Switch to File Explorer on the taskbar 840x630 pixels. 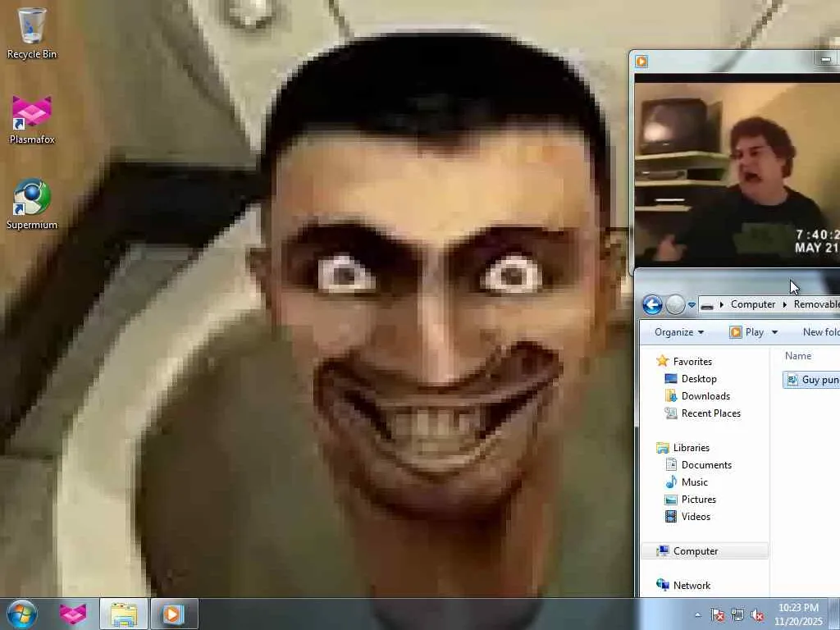(124, 614)
